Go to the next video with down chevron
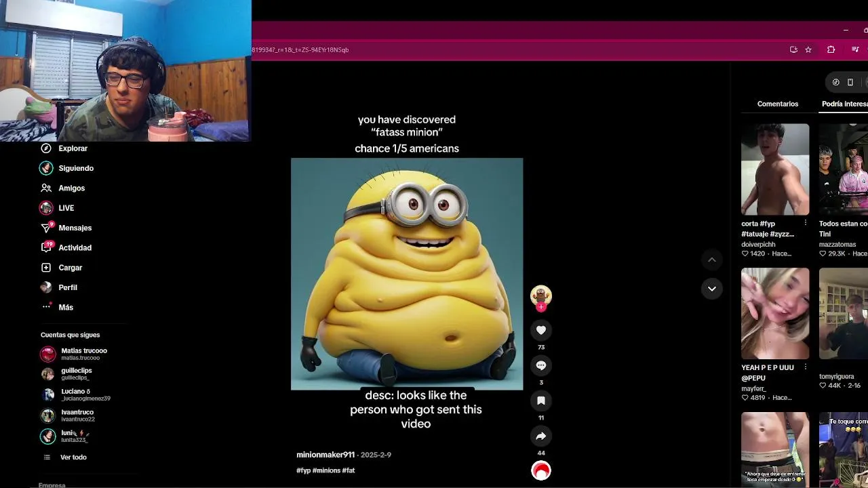This screenshot has width=868, height=488. click(x=712, y=289)
